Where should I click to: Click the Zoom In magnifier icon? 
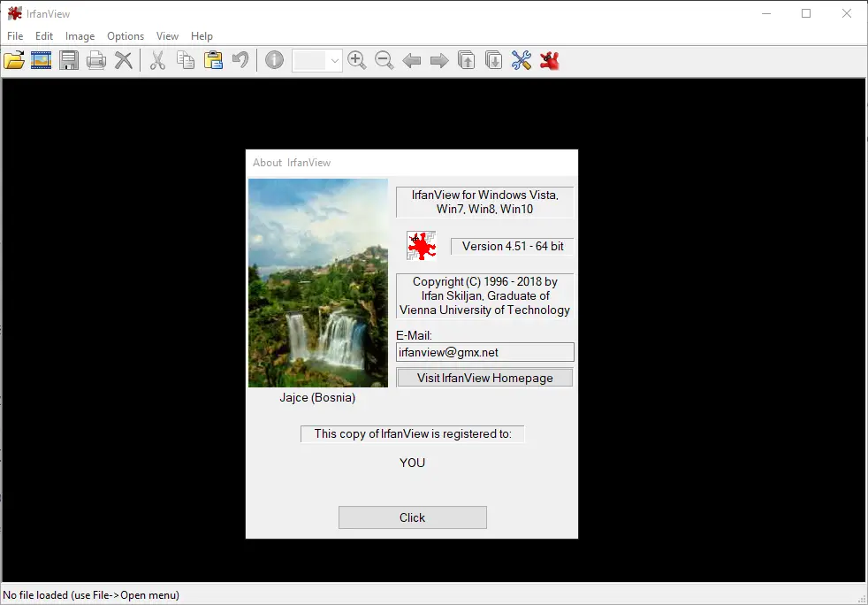click(x=356, y=60)
